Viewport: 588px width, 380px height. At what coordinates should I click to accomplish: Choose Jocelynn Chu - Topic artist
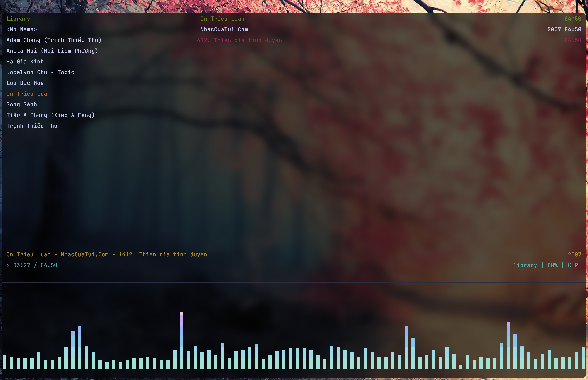[x=40, y=72]
